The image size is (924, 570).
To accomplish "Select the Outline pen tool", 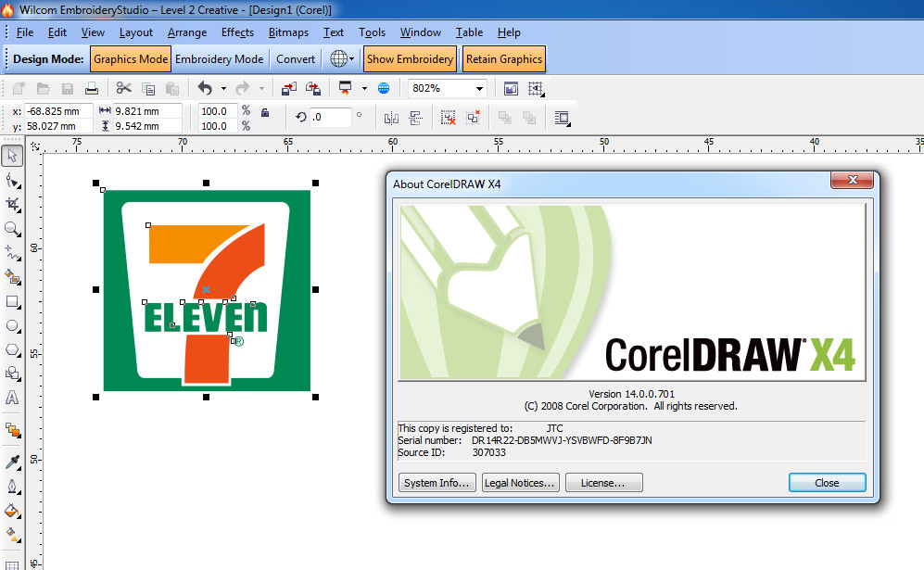I will pyautogui.click(x=12, y=487).
